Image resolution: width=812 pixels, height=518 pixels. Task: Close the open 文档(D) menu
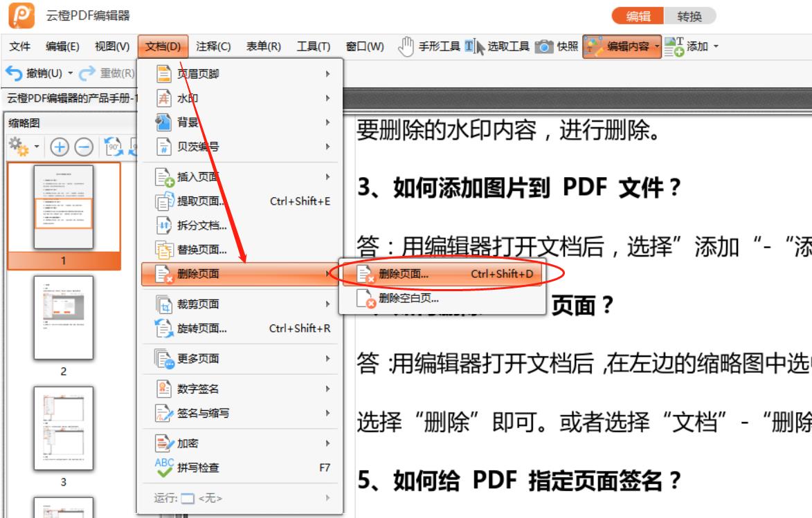tap(163, 46)
